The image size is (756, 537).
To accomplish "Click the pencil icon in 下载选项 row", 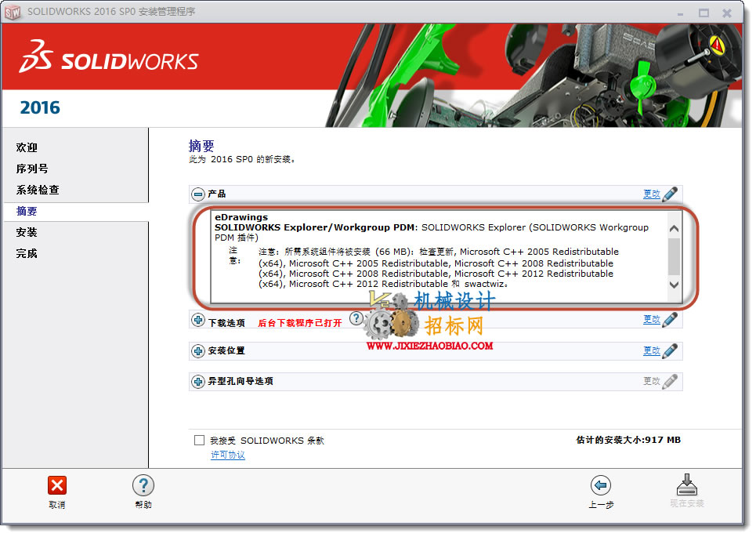I will tap(670, 319).
